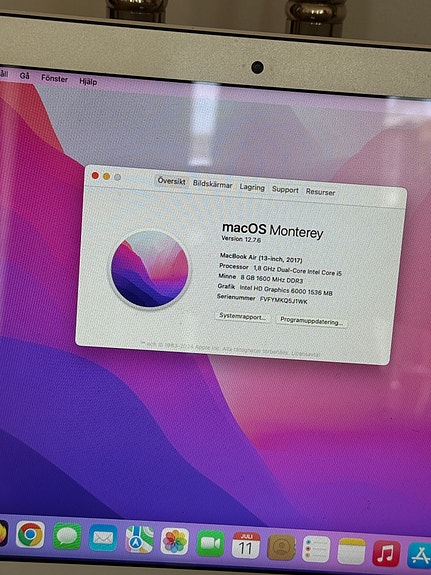Switch to the Bildskärmar tab
The height and width of the screenshot is (575, 431).
213,184
